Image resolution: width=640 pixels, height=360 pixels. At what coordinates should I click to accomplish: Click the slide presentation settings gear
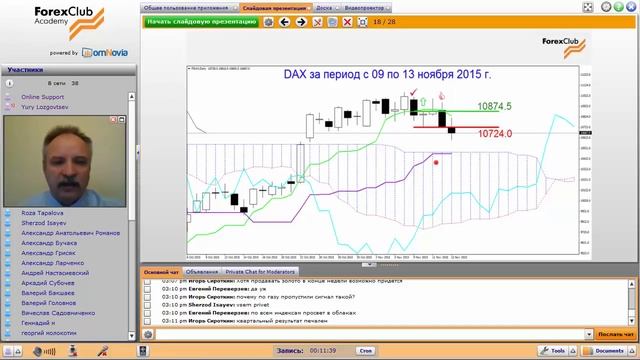click(268, 22)
